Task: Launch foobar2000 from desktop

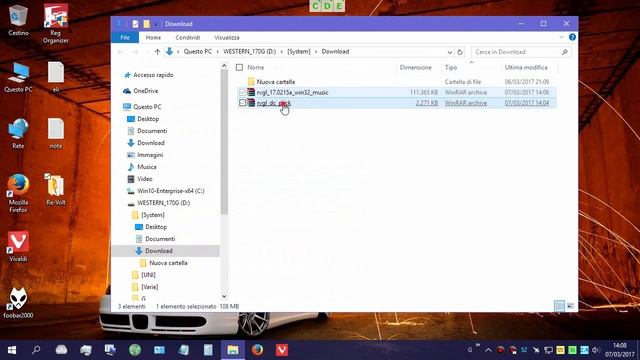Action: point(18,302)
